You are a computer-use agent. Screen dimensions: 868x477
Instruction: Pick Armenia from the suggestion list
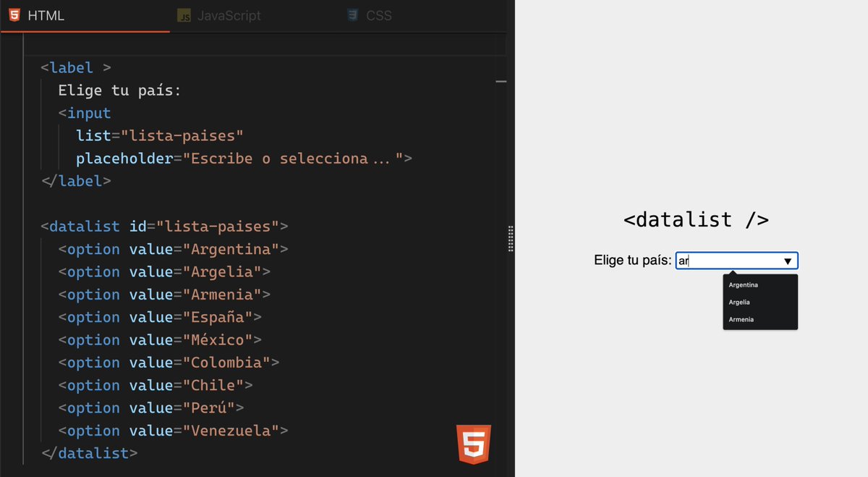click(760, 319)
